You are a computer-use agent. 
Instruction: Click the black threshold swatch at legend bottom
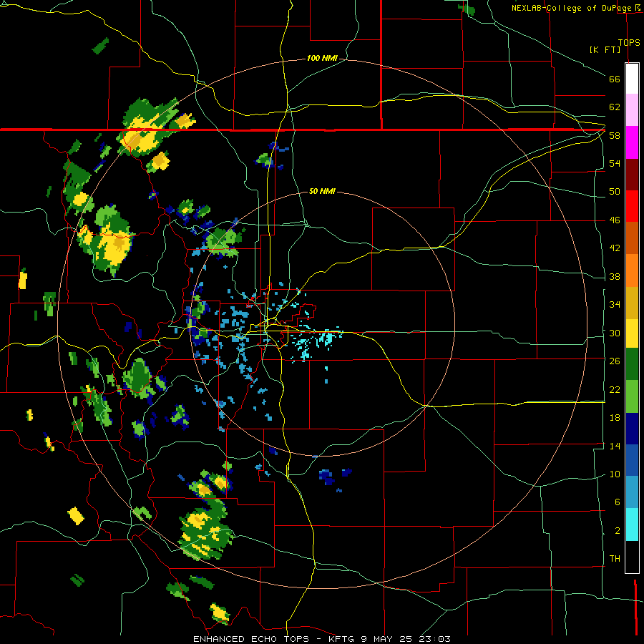click(632, 557)
